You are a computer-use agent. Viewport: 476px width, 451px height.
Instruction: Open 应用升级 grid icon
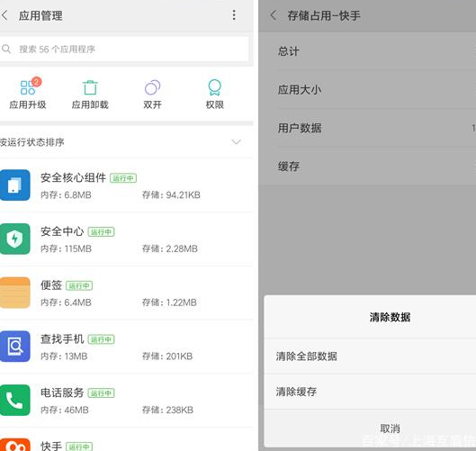(x=28, y=87)
